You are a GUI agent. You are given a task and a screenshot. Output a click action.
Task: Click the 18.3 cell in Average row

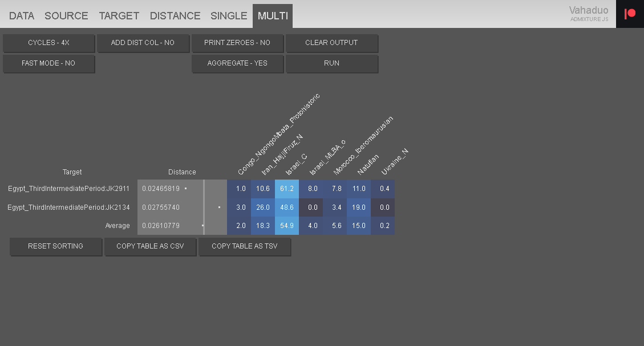click(x=263, y=226)
